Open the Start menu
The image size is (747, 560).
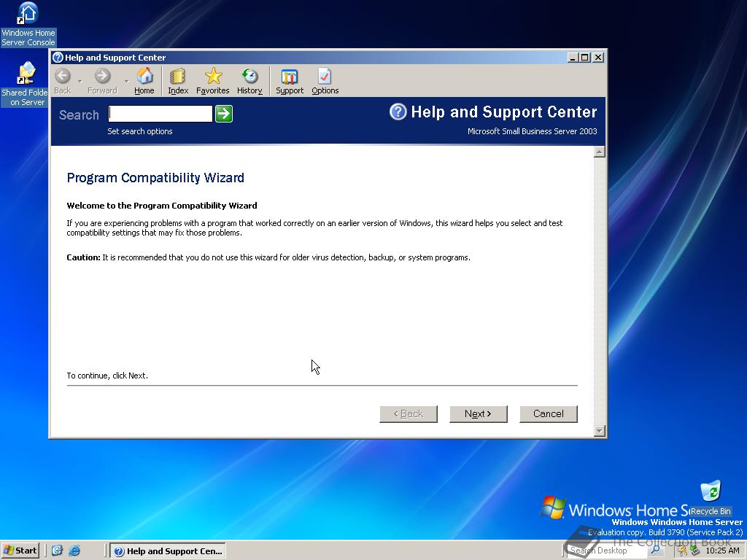pos(20,551)
